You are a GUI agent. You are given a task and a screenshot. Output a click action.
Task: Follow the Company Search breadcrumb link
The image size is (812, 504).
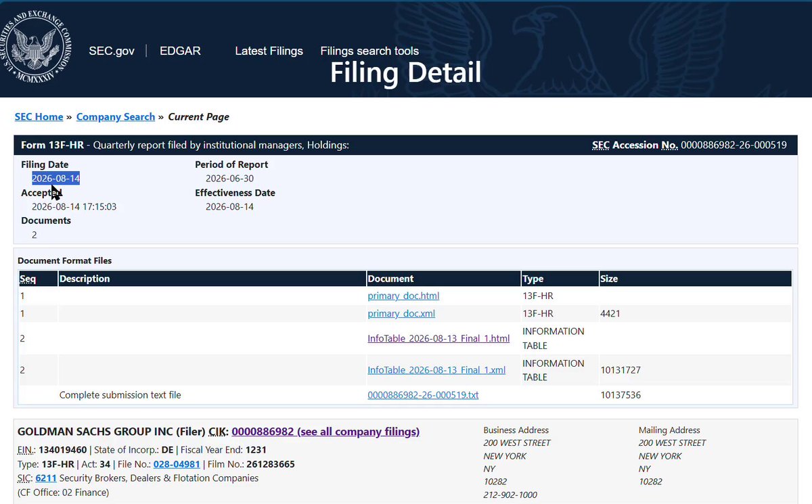coord(116,117)
